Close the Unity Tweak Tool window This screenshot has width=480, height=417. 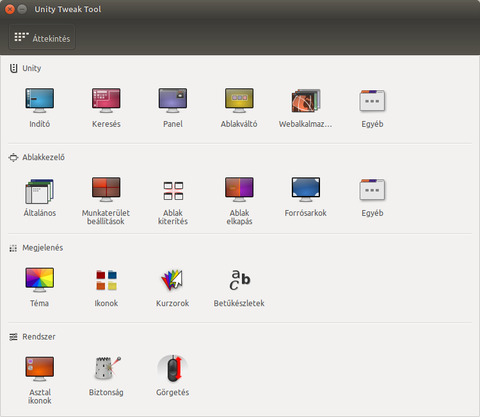(10, 9)
